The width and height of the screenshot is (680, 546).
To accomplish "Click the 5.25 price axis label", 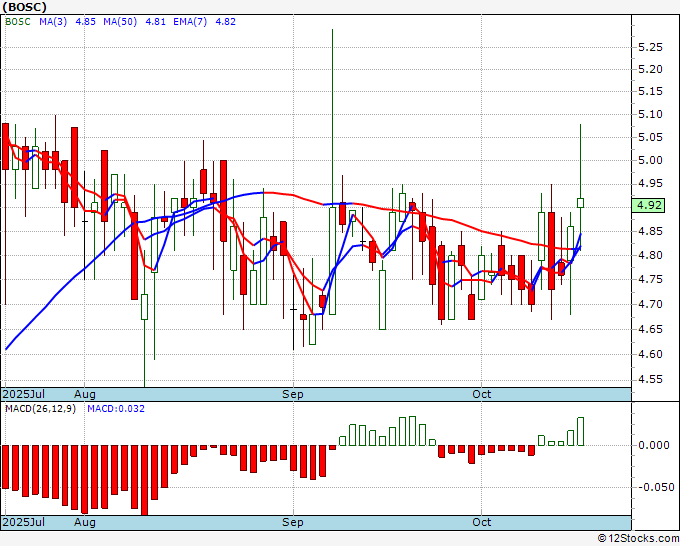I will pyautogui.click(x=651, y=47).
